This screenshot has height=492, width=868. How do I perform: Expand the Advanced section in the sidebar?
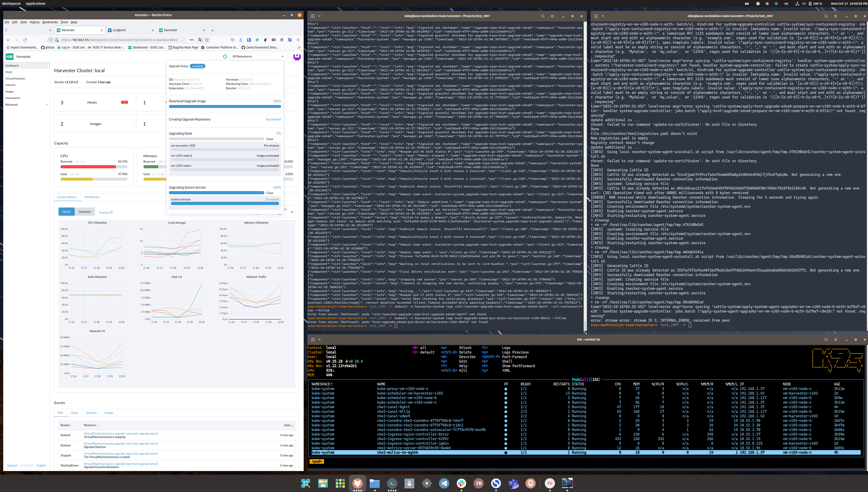click(x=24, y=105)
